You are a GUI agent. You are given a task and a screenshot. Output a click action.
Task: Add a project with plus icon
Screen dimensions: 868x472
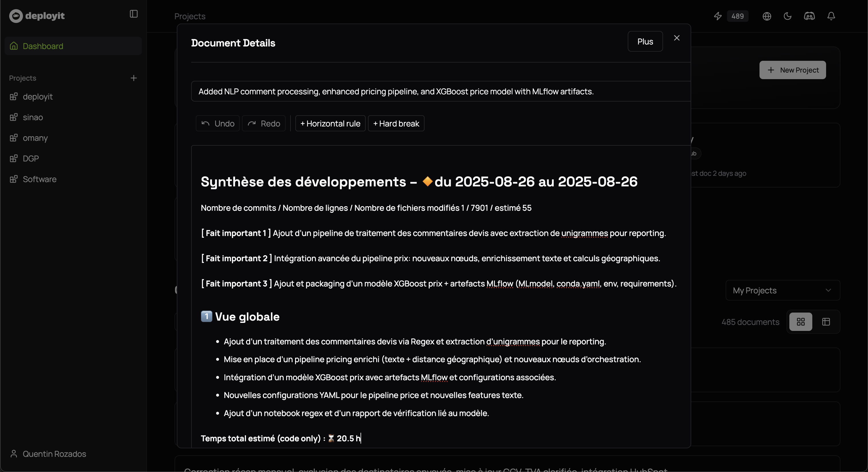click(133, 78)
